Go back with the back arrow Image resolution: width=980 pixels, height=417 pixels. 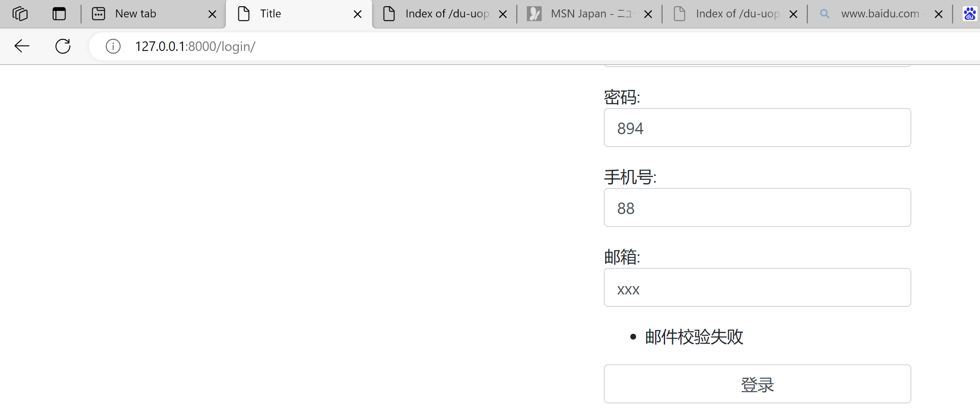pyautogui.click(x=22, y=46)
